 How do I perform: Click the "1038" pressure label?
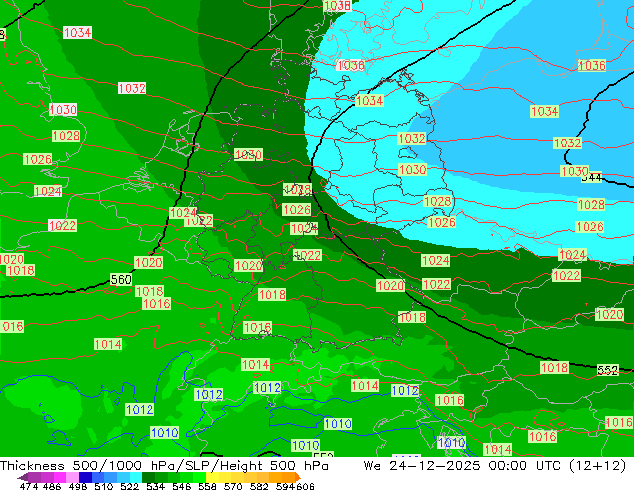point(338,5)
